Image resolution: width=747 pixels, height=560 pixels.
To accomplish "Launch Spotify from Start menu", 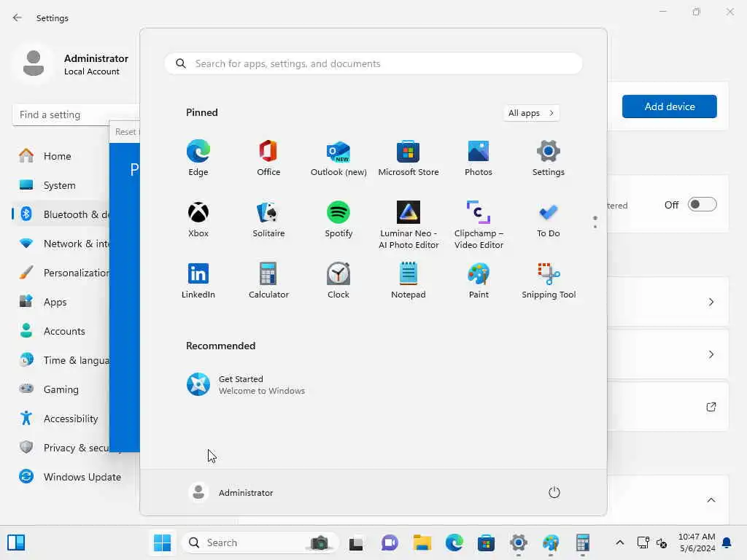I will point(338,219).
